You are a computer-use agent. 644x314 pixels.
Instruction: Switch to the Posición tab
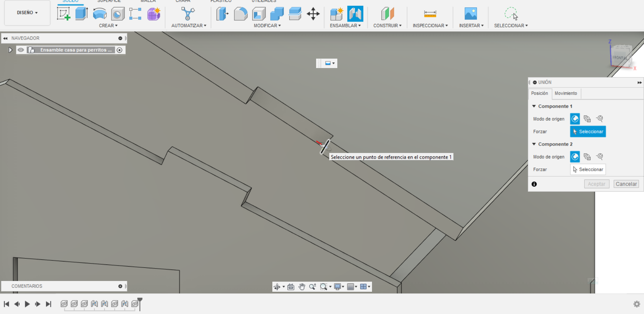coord(540,93)
